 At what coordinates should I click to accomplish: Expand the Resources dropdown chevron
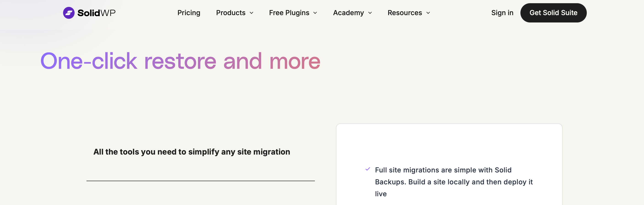(x=428, y=13)
